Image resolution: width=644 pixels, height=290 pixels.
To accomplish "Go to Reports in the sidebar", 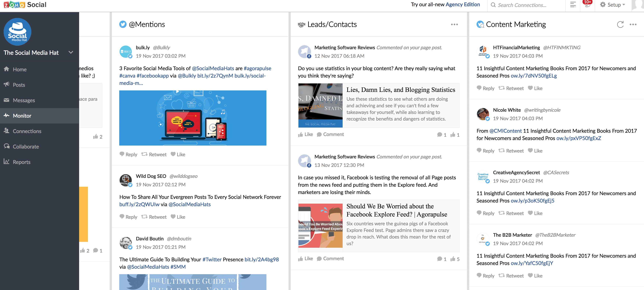I will pos(22,162).
